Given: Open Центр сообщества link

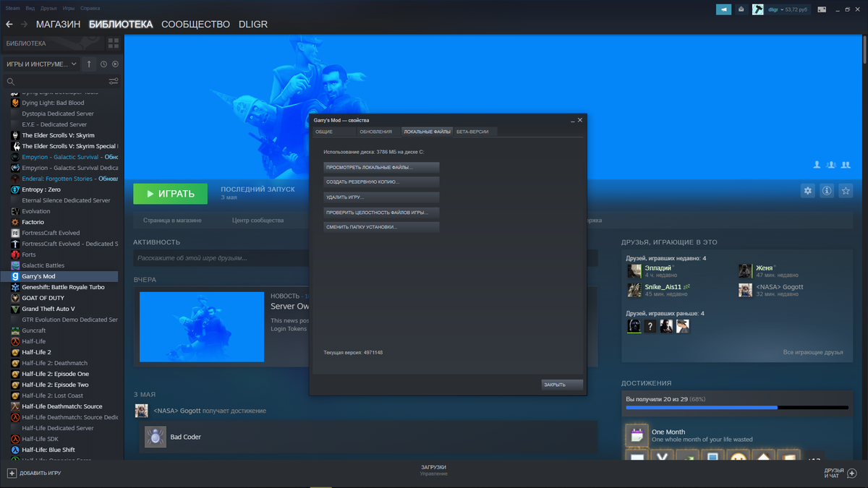Looking at the screenshot, I should tap(258, 221).
